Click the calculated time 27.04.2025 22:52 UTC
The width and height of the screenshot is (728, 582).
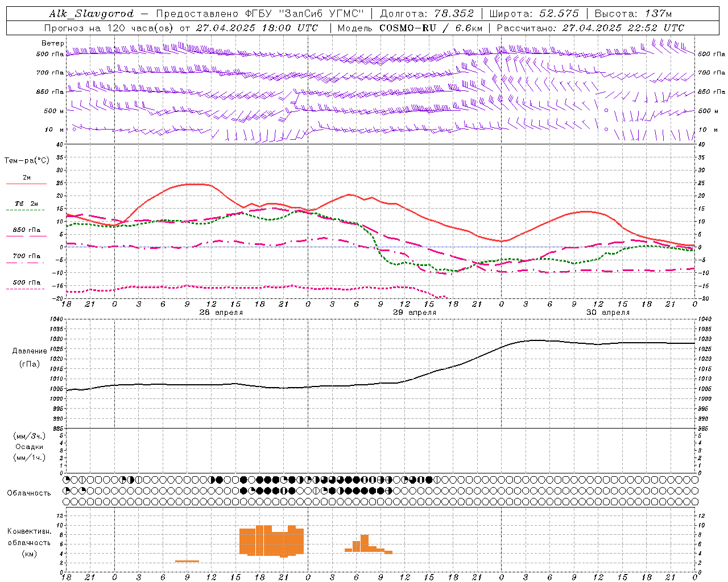[x=623, y=28]
